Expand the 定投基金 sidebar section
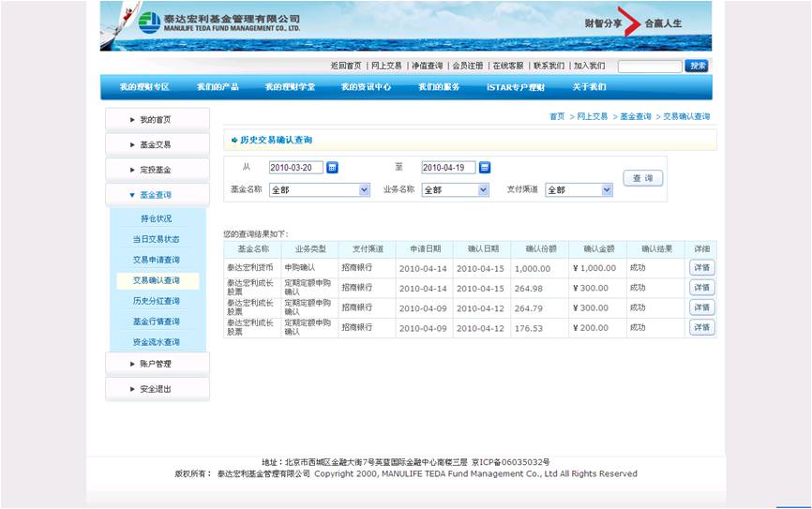Image resolution: width=812 pixels, height=509 pixels. pyautogui.click(x=158, y=170)
